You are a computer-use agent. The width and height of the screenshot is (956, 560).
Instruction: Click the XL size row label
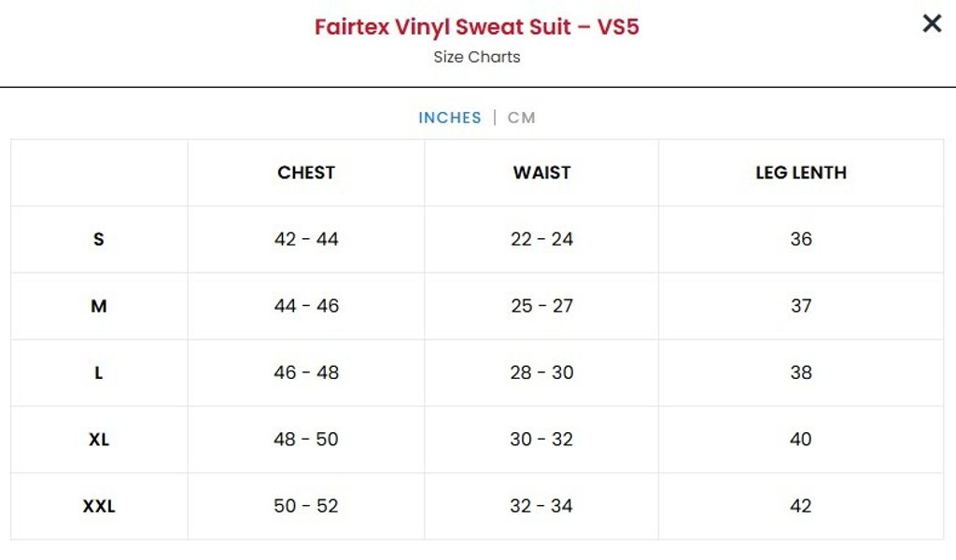point(99,440)
